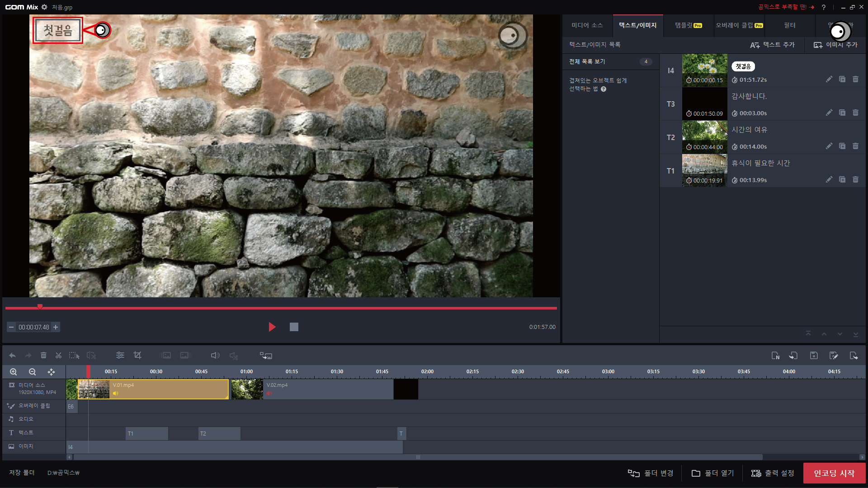Click 전체 목록 보기 list filter
Image resolution: width=868 pixels, height=488 pixels.
pos(587,61)
